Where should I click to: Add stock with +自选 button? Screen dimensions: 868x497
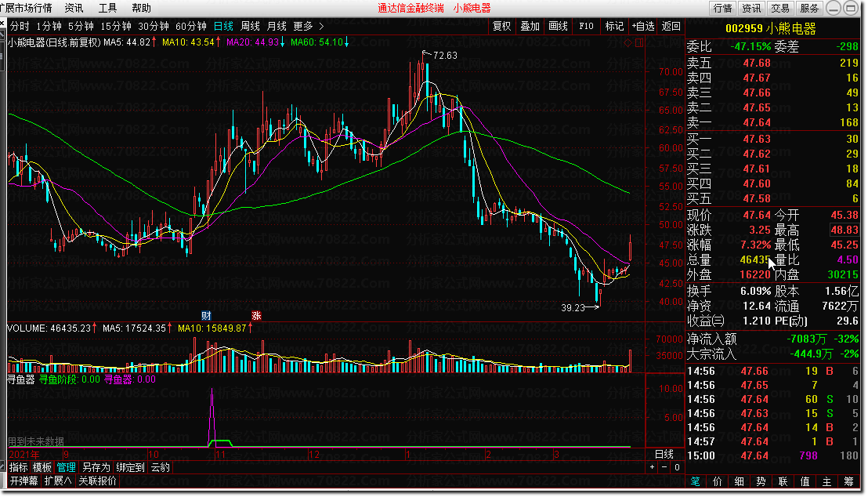click(643, 26)
